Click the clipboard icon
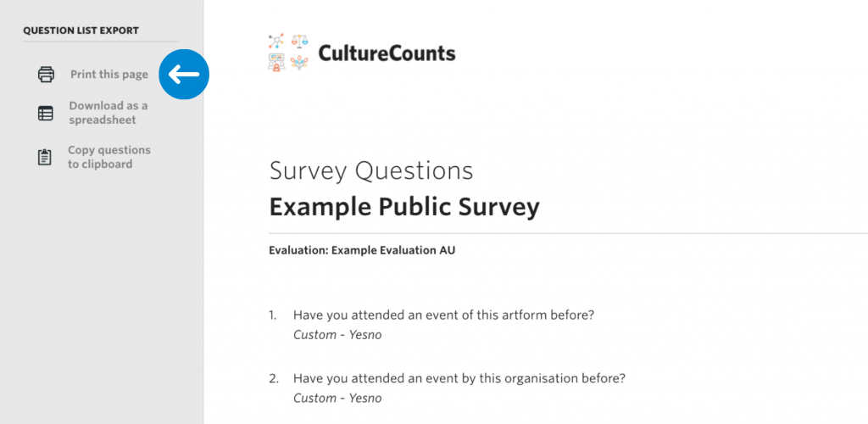Viewport: 868px width, 424px height. [x=45, y=157]
